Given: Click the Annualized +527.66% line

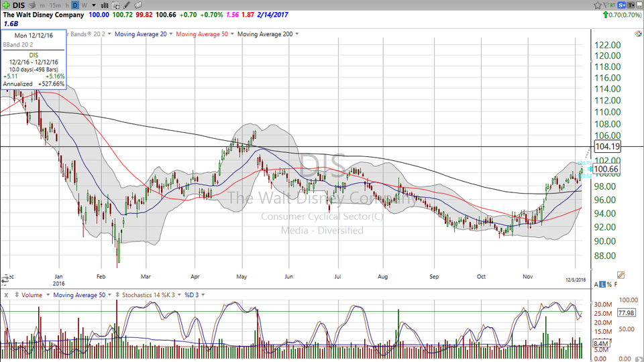Looking at the screenshot, I should click(34, 84).
